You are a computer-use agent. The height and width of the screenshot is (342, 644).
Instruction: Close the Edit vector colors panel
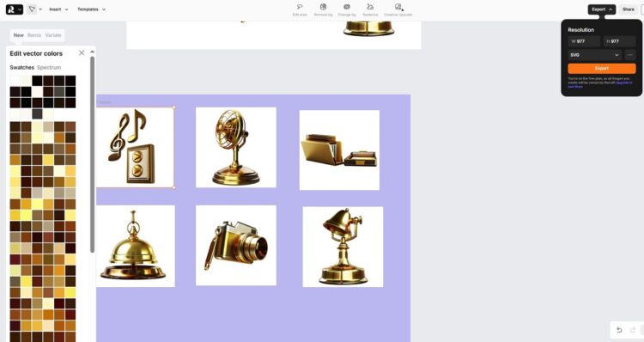tap(82, 53)
